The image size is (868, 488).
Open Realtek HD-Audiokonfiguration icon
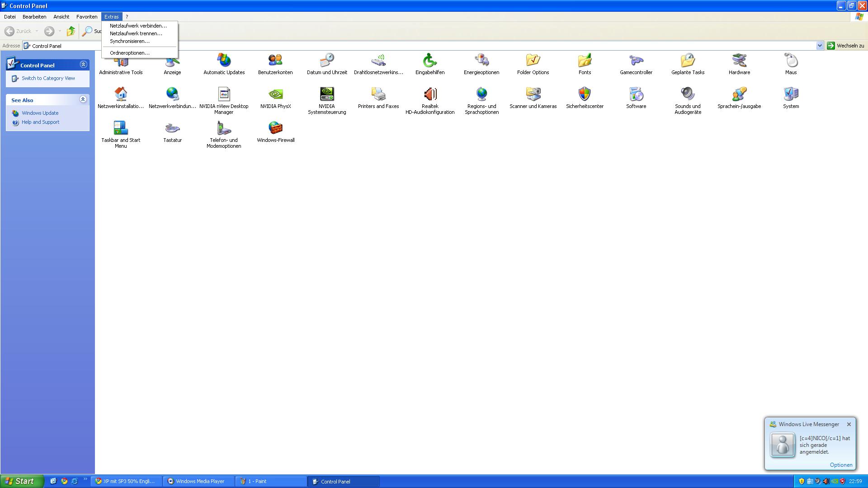click(x=430, y=94)
